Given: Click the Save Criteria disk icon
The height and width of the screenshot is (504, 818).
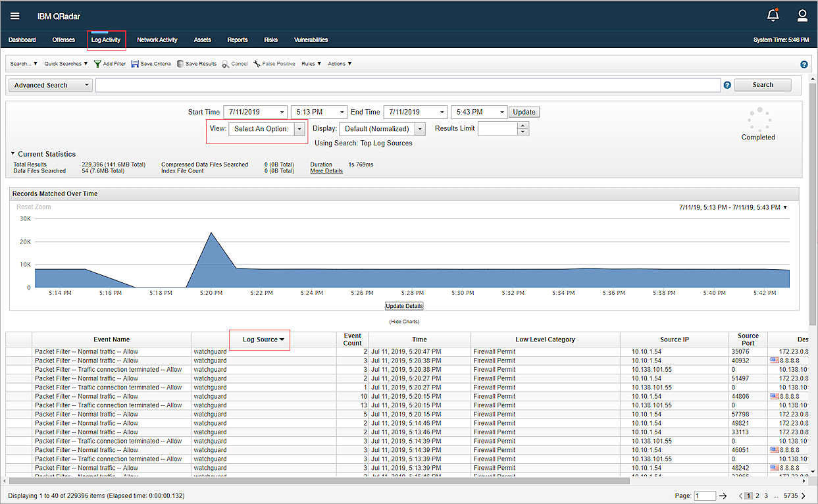Looking at the screenshot, I should (135, 64).
